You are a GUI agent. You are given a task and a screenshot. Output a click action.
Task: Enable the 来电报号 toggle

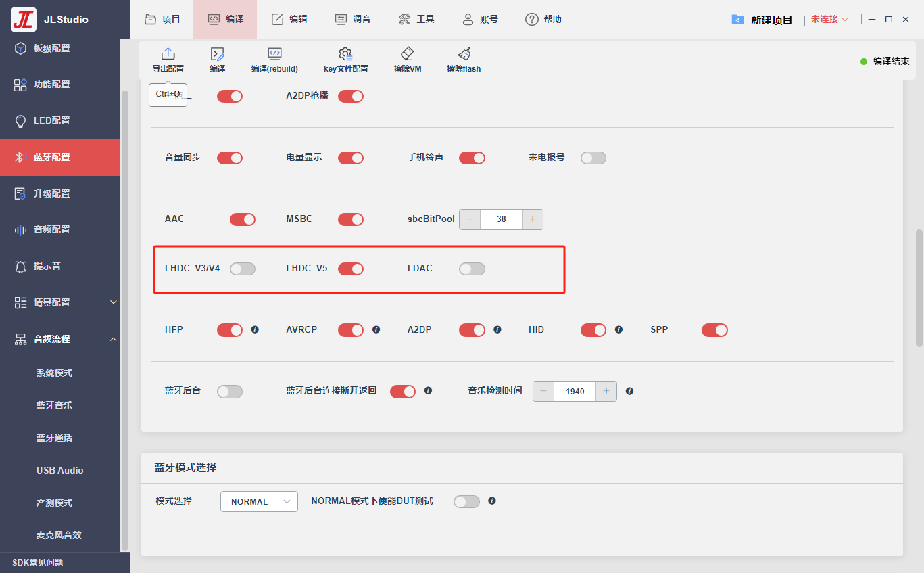click(593, 158)
